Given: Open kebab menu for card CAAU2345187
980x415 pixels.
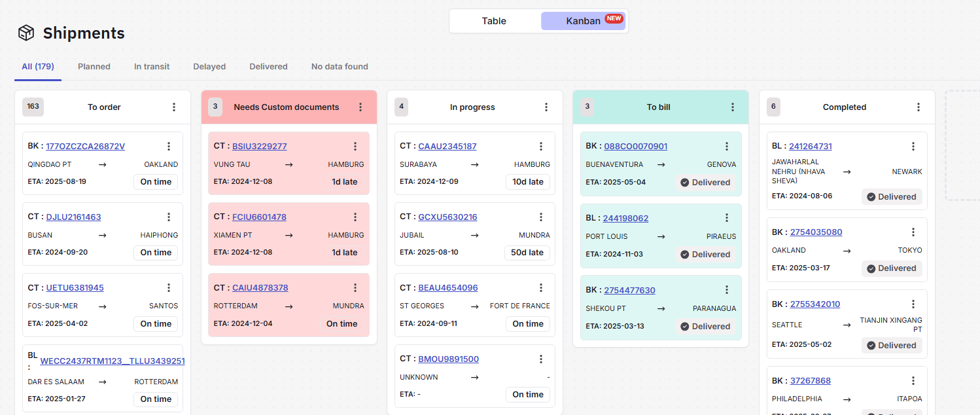Looking at the screenshot, I should coord(541,147).
